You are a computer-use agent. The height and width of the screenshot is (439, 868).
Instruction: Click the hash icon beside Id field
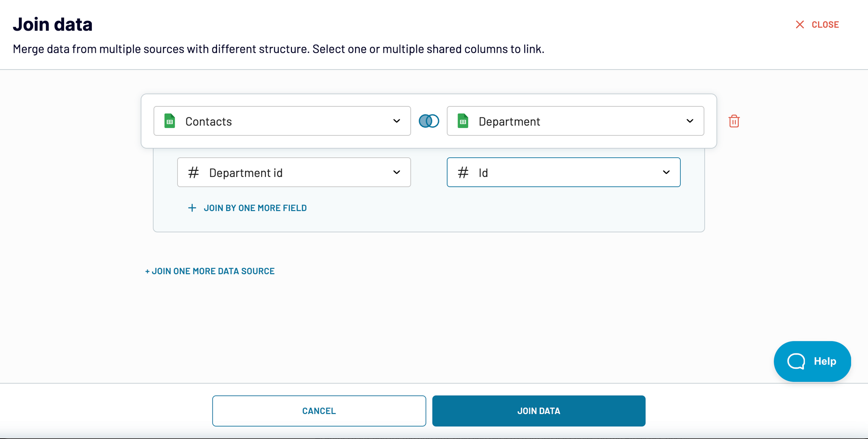tap(463, 172)
